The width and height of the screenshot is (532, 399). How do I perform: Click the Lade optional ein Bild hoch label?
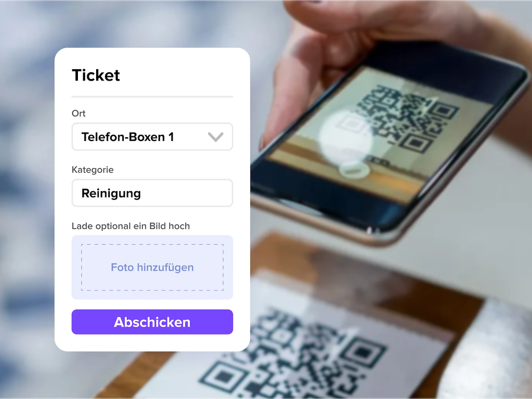tap(131, 226)
